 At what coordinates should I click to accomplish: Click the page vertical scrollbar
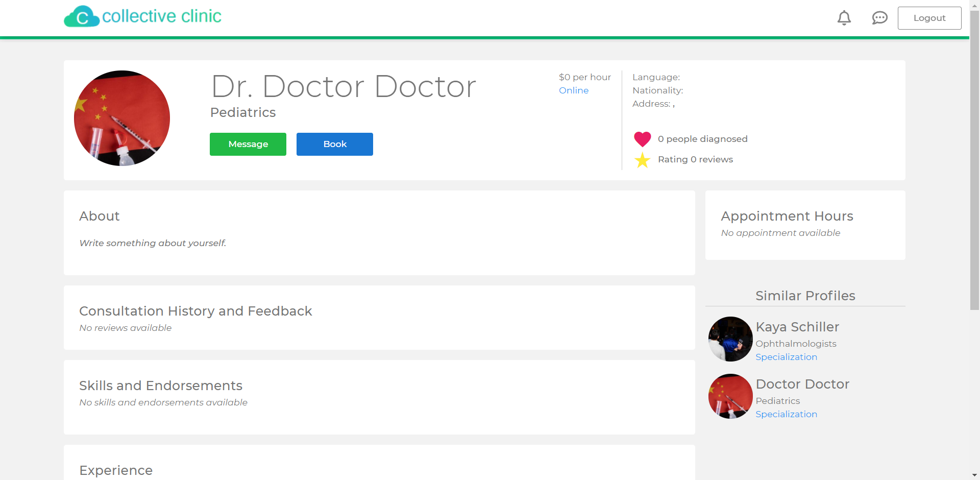click(x=974, y=161)
